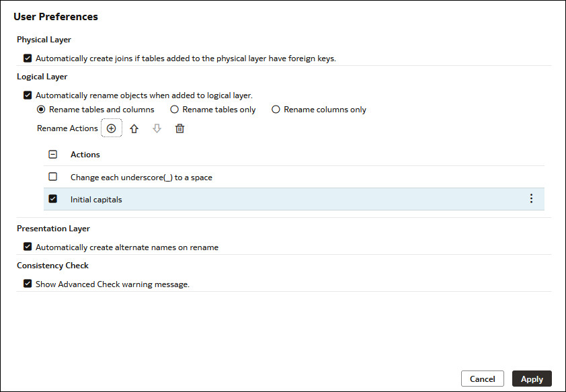Check Change each underscore to a space
566x392 pixels.
[x=53, y=178]
